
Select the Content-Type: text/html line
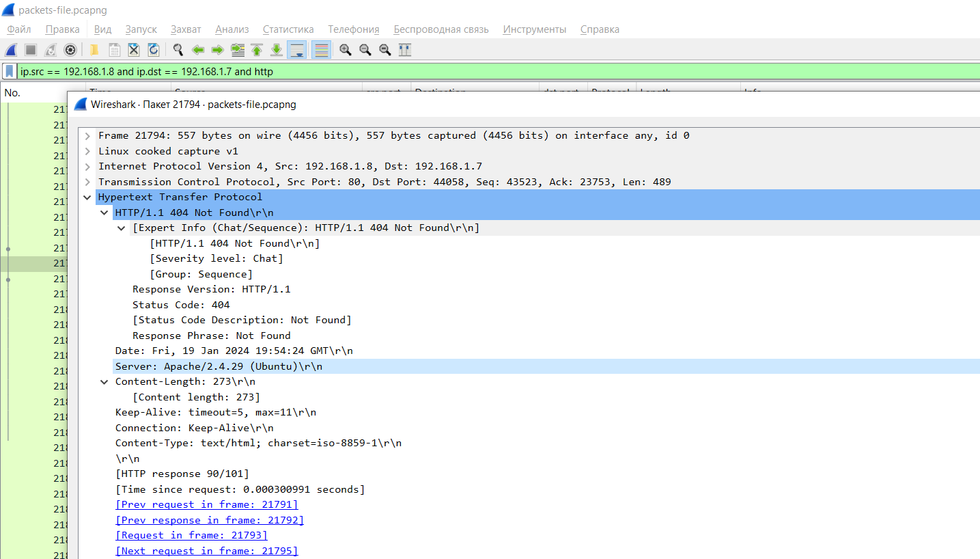tap(258, 443)
